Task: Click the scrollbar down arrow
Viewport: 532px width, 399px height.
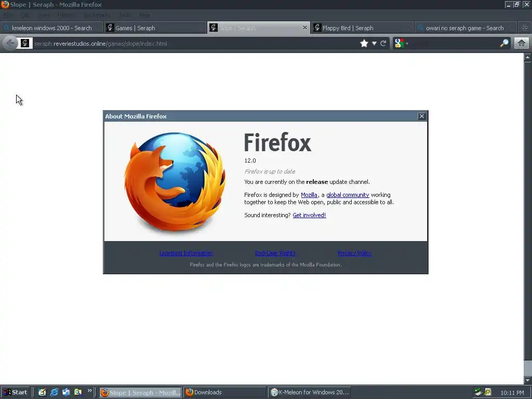Action: tap(528, 380)
